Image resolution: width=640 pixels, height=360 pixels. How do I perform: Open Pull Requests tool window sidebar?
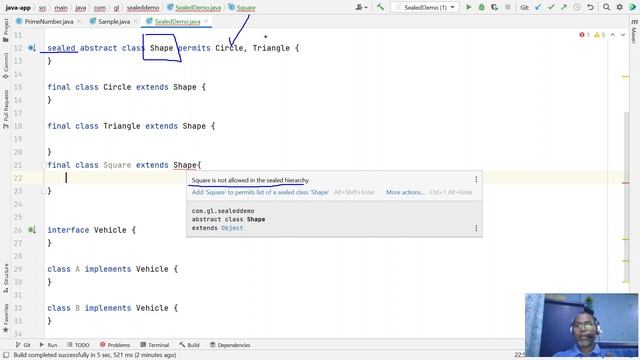click(x=6, y=109)
